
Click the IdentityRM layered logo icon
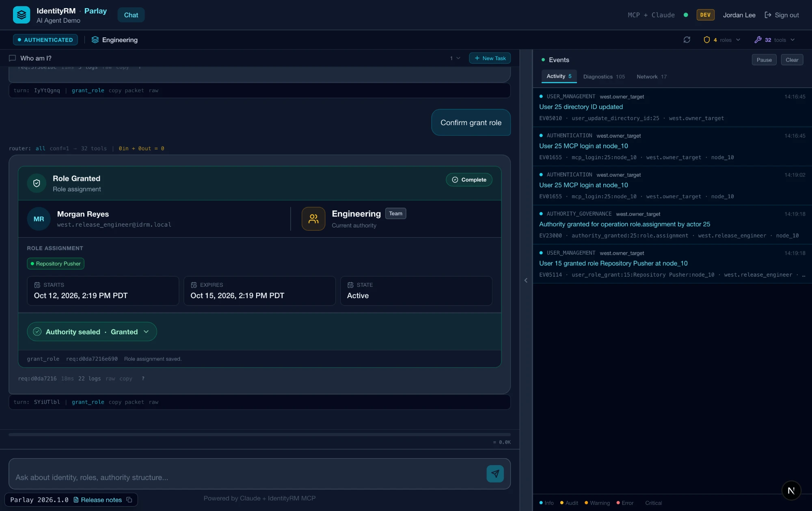[22, 15]
